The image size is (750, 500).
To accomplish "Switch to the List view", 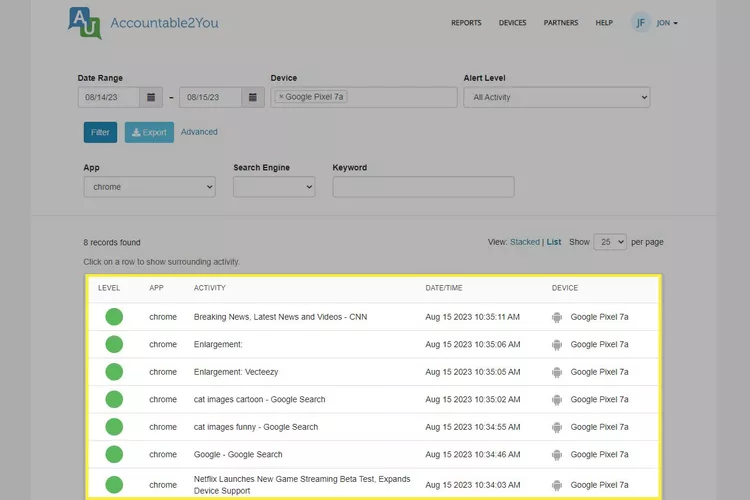I will (x=554, y=242).
